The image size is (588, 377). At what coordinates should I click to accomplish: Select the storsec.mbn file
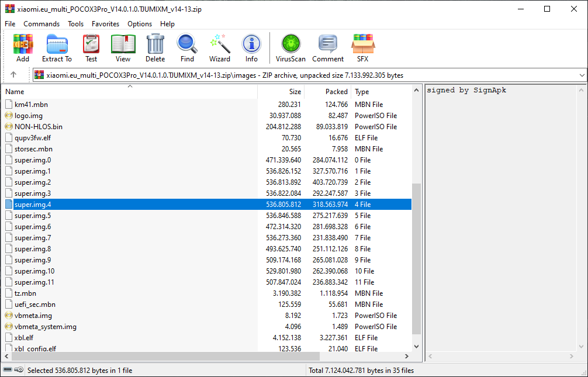click(207, 149)
